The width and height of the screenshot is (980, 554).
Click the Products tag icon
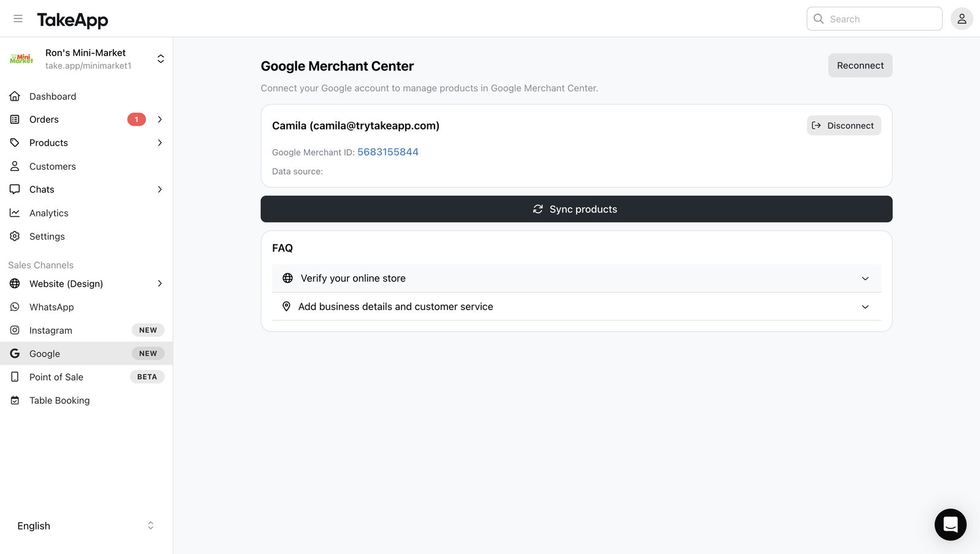[x=15, y=143]
